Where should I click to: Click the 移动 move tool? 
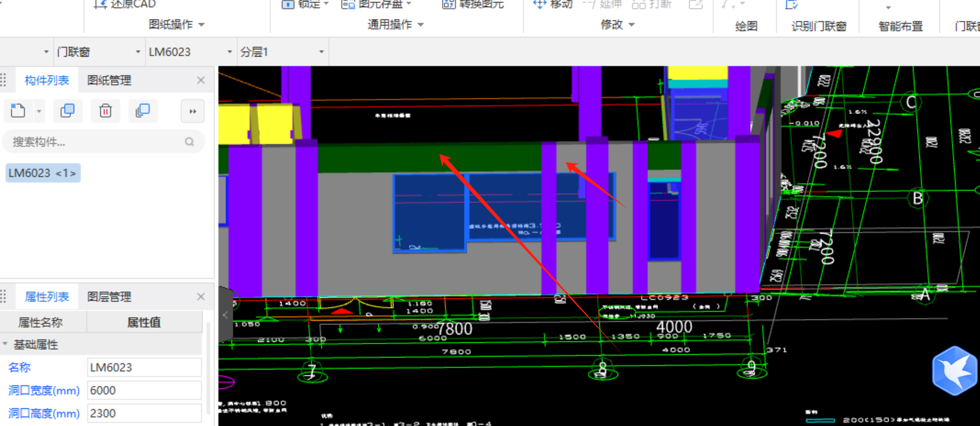tap(553, 4)
